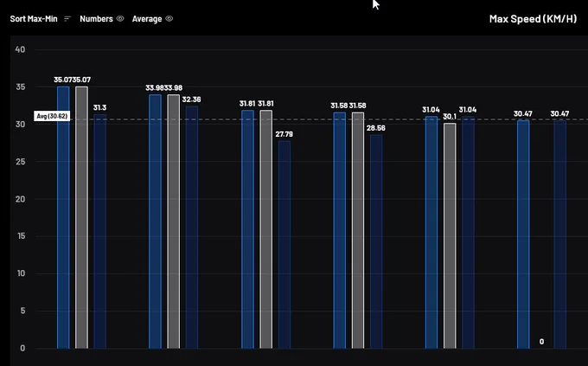The height and width of the screenshot is (366, 588).
Task: Click the y-axis 5 tick label
Action: (x=22, y=311)
